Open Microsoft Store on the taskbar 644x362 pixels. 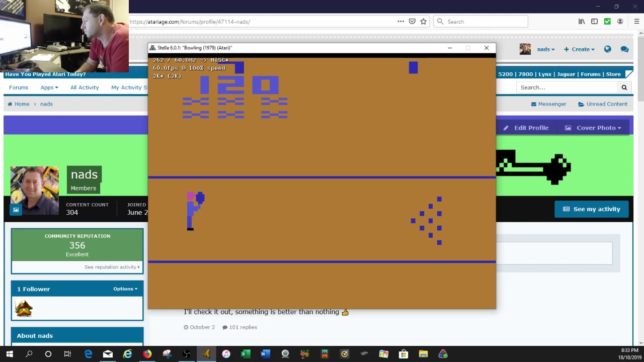pos(404,354)
